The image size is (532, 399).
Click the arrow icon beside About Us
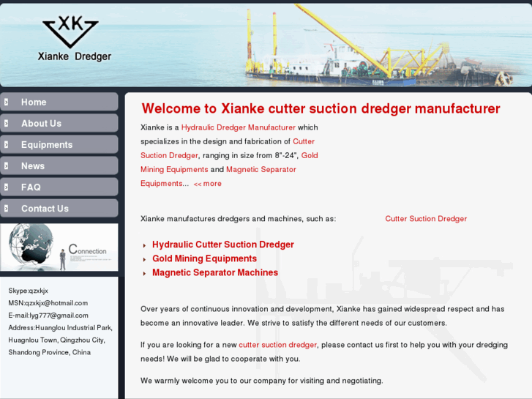[x=6, y=123]
